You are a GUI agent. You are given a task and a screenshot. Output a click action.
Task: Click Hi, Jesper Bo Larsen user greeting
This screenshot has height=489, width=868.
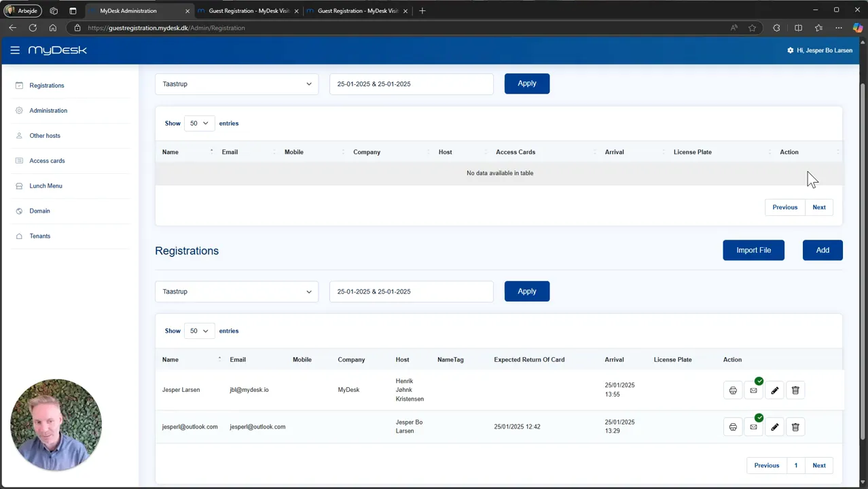coord(825,50)
